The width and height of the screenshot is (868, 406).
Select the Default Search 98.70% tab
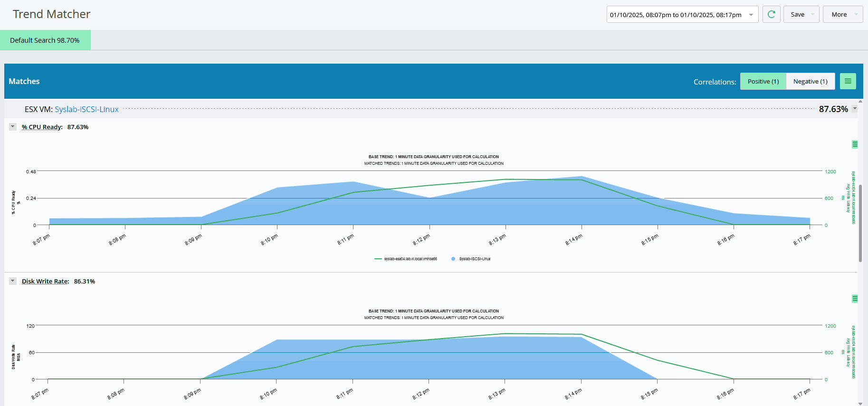click(45, 40)
